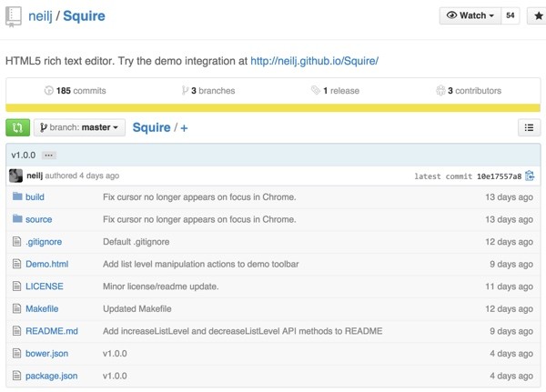Click the commits clock icon
The height and width of the screenshot is (392, 546).
[49, 91]
